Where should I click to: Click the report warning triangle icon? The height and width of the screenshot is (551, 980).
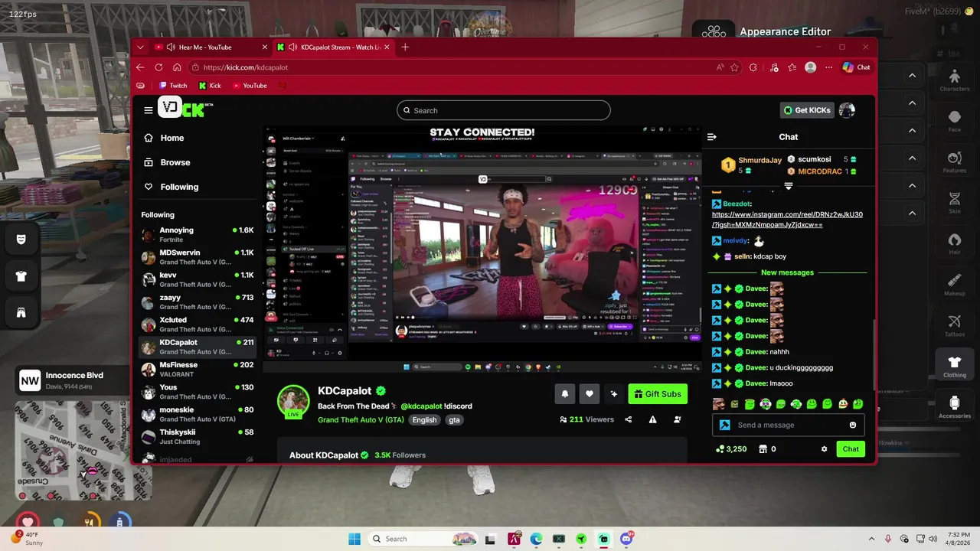[652, 419]
